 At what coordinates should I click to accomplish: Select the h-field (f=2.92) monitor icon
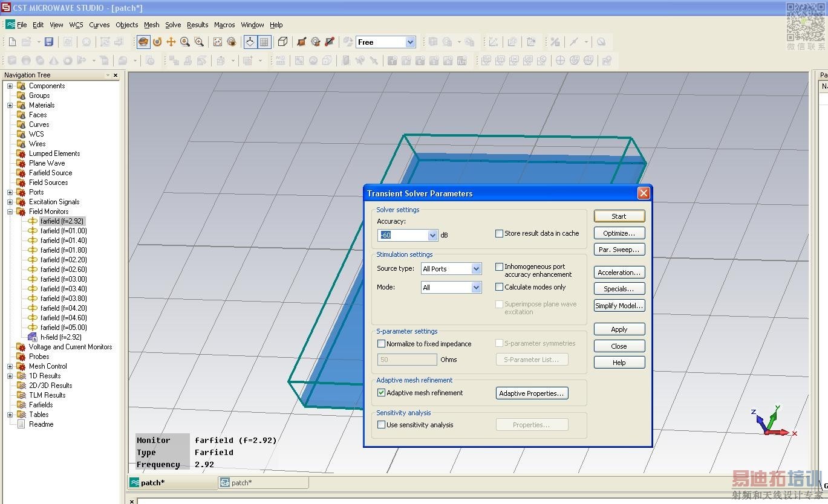coord(33,337)
